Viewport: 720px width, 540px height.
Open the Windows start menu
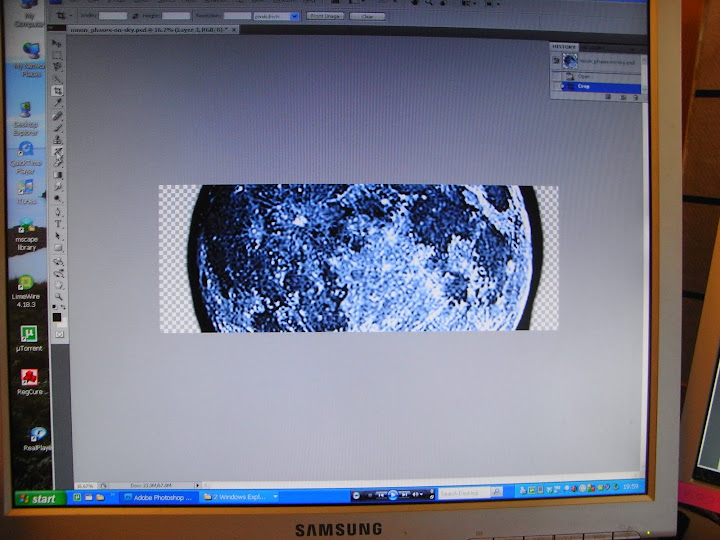[40, 499]
